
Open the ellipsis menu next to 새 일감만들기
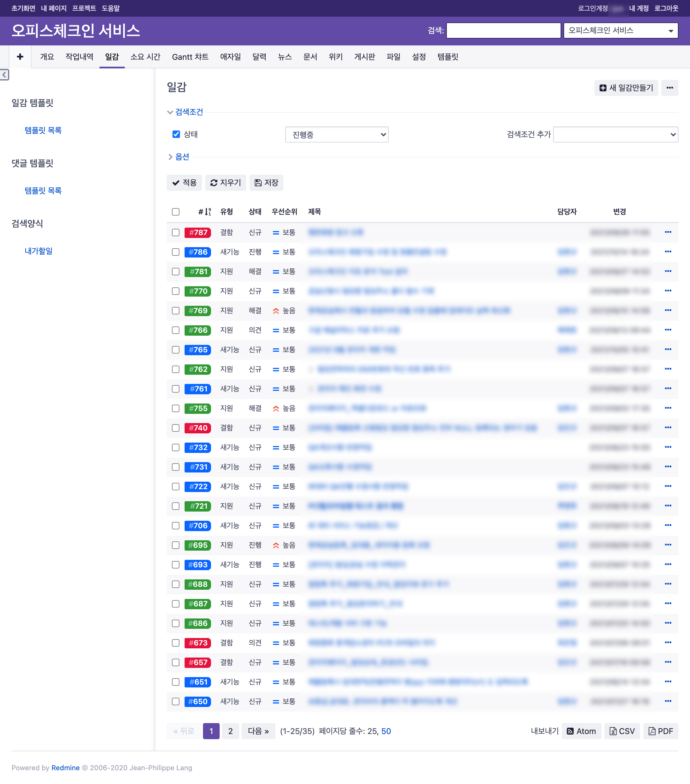click(x=669, y=88)
